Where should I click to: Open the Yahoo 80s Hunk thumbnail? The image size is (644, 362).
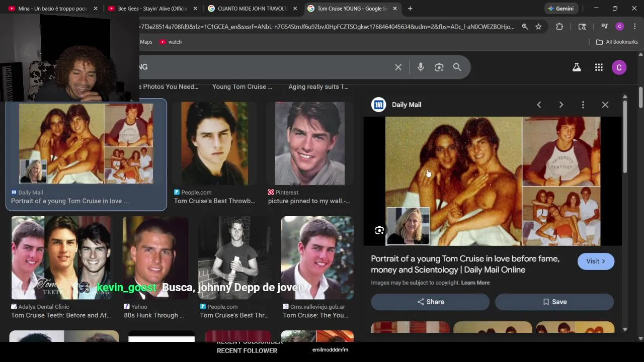[x=155, y=257]
